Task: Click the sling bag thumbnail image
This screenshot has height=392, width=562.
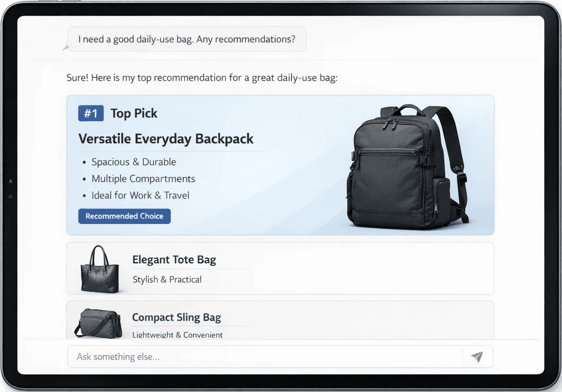Action: (98, 323)
